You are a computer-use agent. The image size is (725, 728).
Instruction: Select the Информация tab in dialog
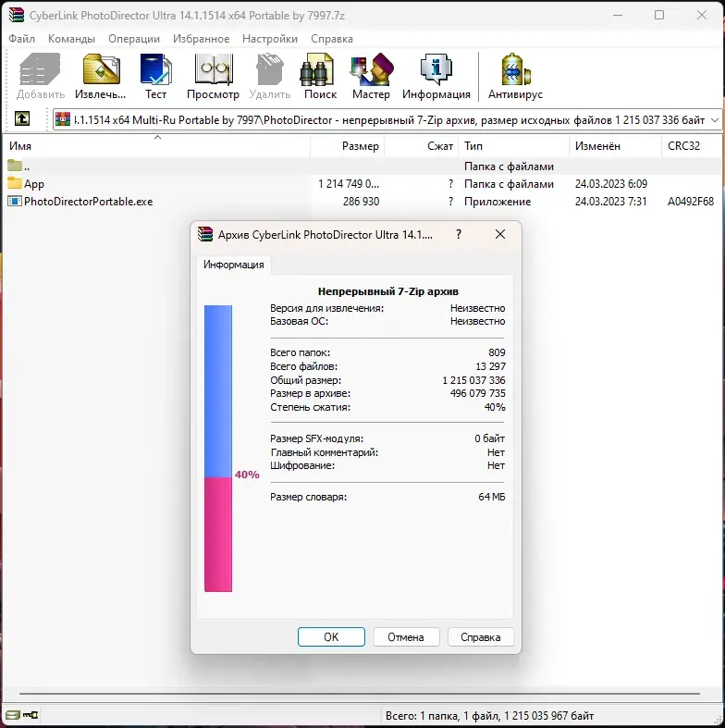[x=233, y=265]
